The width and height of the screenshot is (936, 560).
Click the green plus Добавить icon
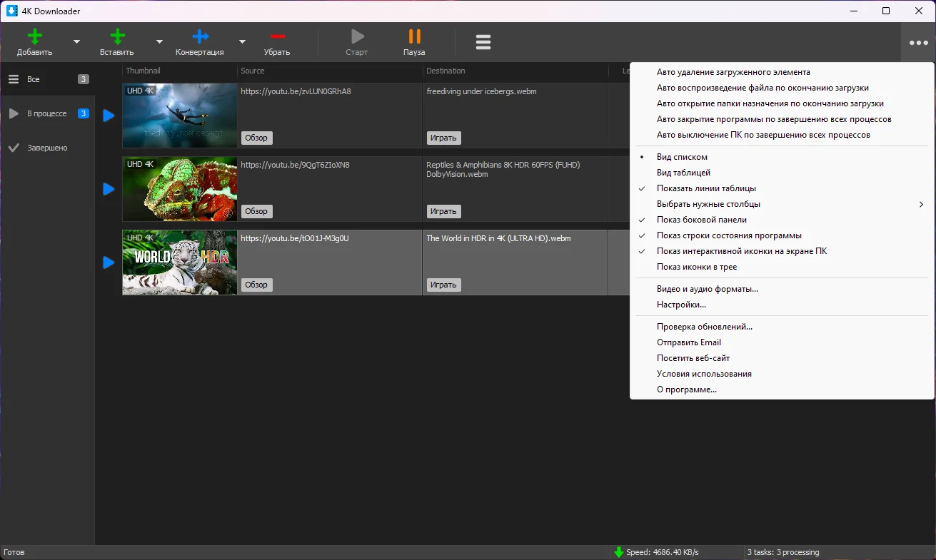(35, 36)
